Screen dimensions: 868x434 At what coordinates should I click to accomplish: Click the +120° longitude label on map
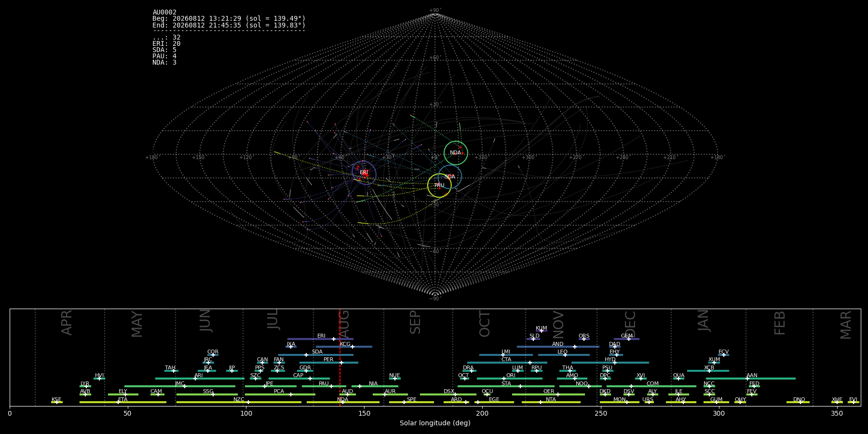(245, 157)
